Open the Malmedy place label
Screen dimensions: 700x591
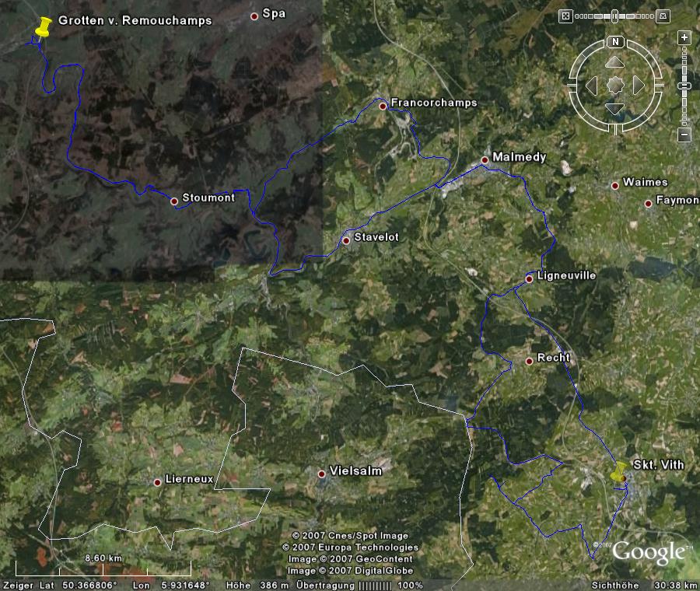coord(520,157)
